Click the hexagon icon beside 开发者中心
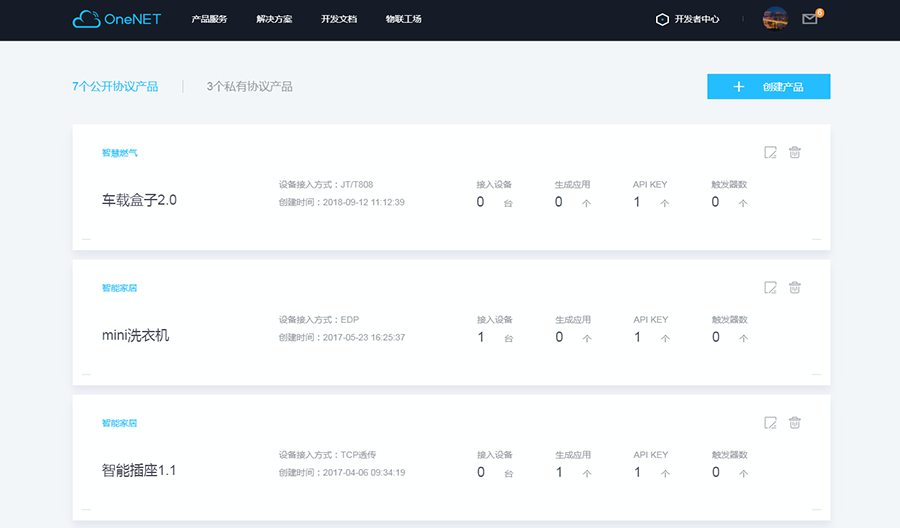Image resolution: width=900 pixels, height=528 pixels. [x=662, y=20]
